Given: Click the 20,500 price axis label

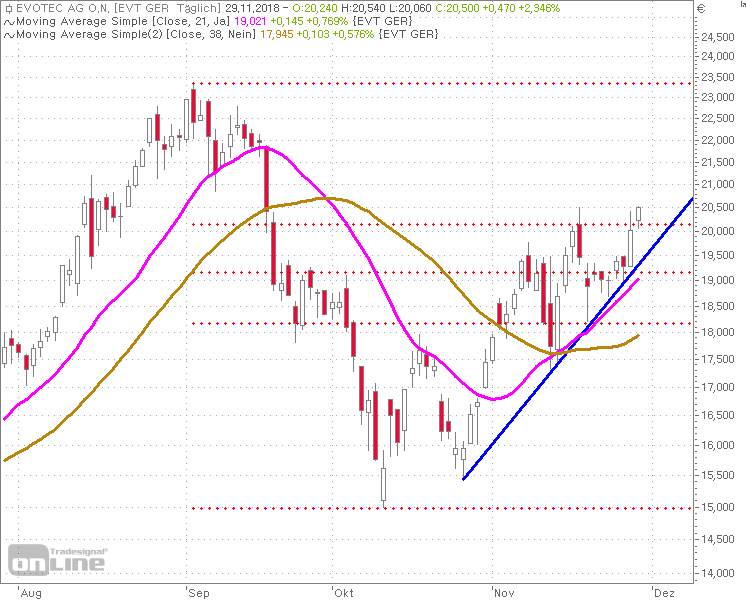Looking at the screenshot, I should [x=718, y=207].
